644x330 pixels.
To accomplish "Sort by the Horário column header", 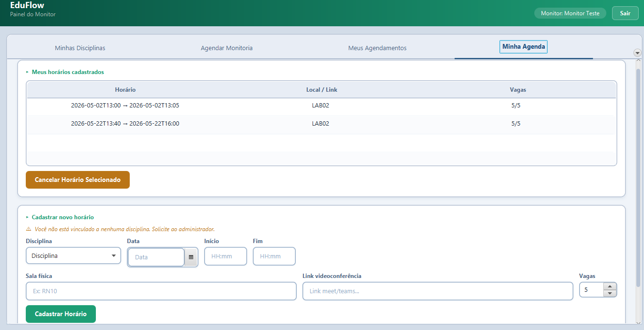I will click(x=125, y=90).
